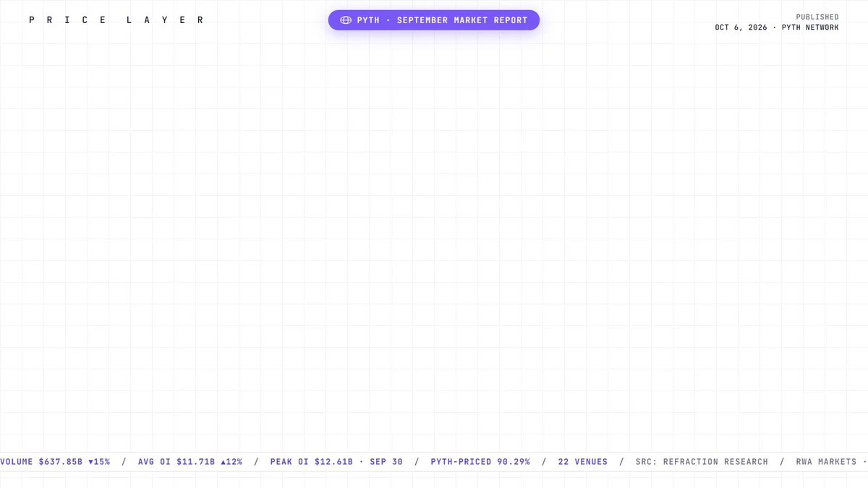Click the "PYTH · SEPTEMBER MARKET REPORT" pill label
Screen dimensions: 868x488
tap(443, 20)
